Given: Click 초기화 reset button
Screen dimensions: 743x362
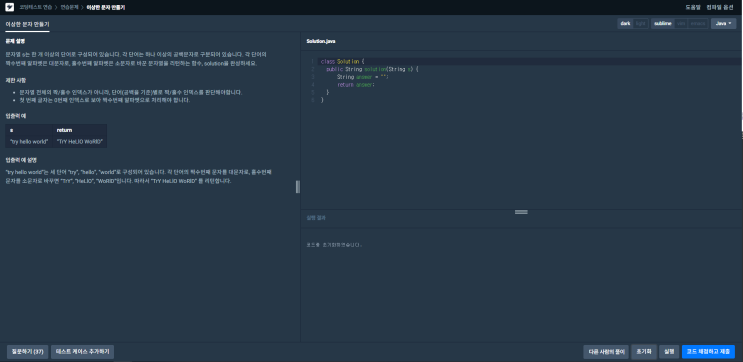Looking at the screenshot, I should [644, 352].
